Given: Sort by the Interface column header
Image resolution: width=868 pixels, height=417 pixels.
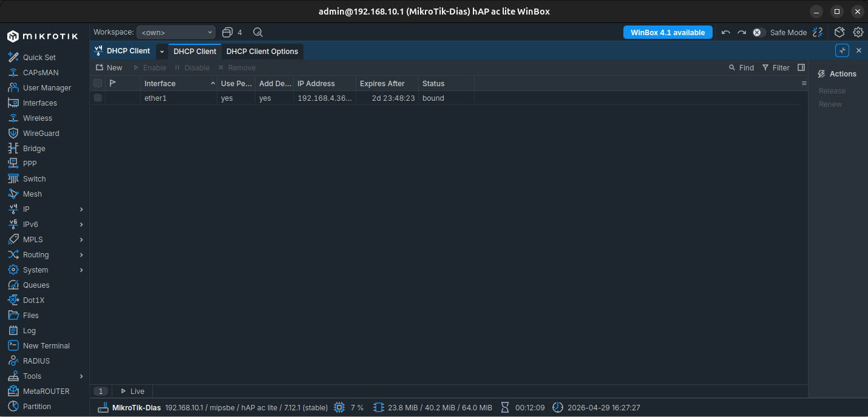Looking at the screenshot, I should (x=179, y=83).
